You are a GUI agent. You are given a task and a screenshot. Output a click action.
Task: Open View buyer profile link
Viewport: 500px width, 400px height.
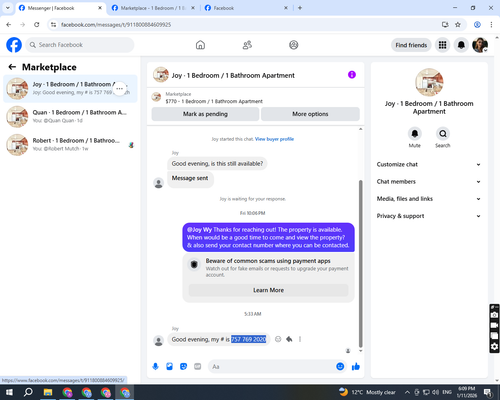coord(274,139)
